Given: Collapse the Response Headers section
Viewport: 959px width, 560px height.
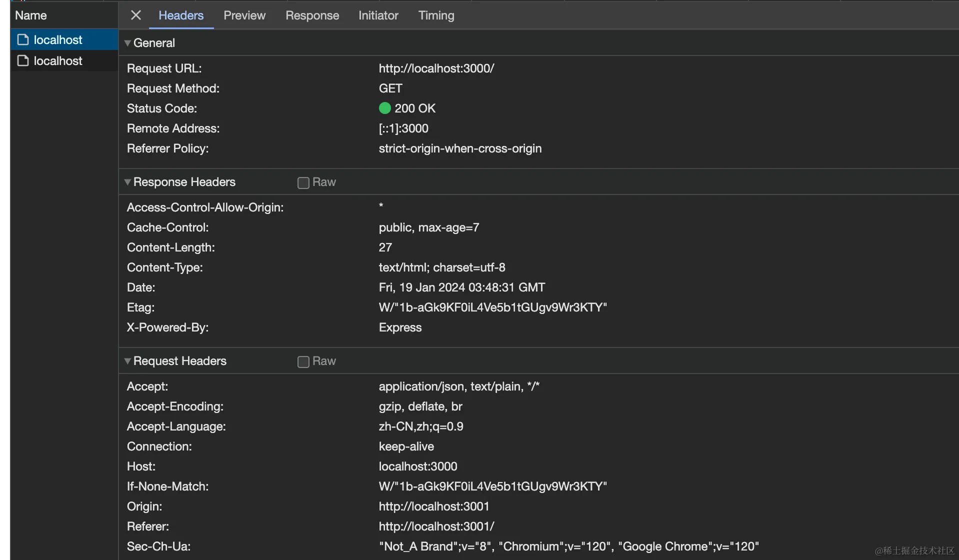Looking at the screenshot, I should coord(128,182).
